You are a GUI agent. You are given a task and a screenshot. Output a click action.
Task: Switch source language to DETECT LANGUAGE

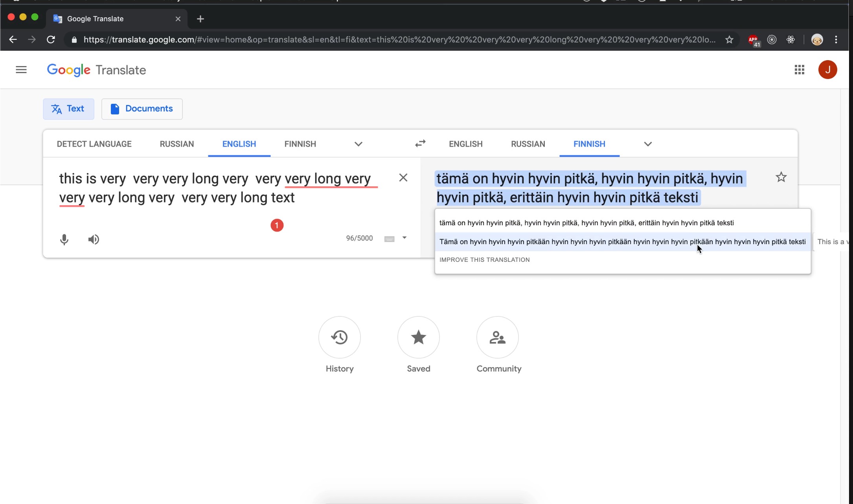click(94, 144)
